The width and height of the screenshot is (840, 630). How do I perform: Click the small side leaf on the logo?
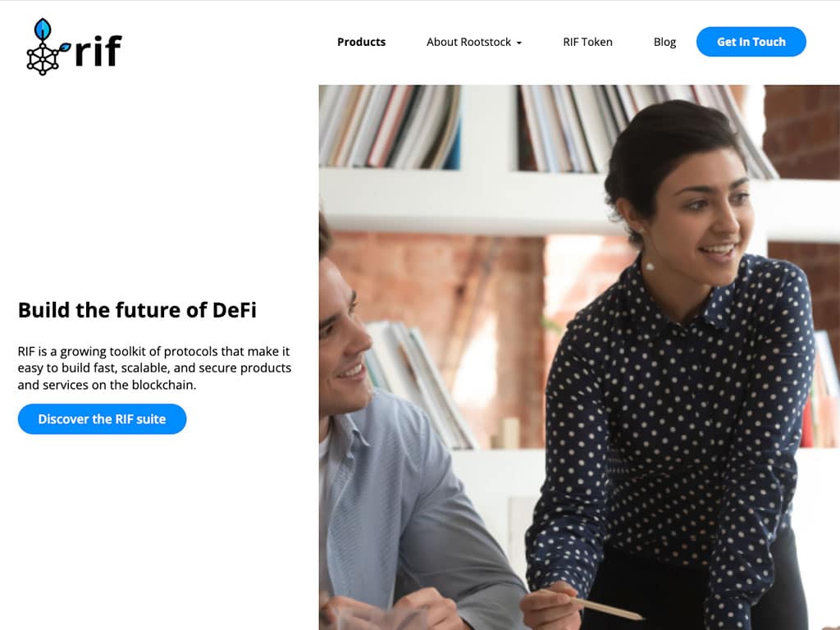tap(64, 48)
